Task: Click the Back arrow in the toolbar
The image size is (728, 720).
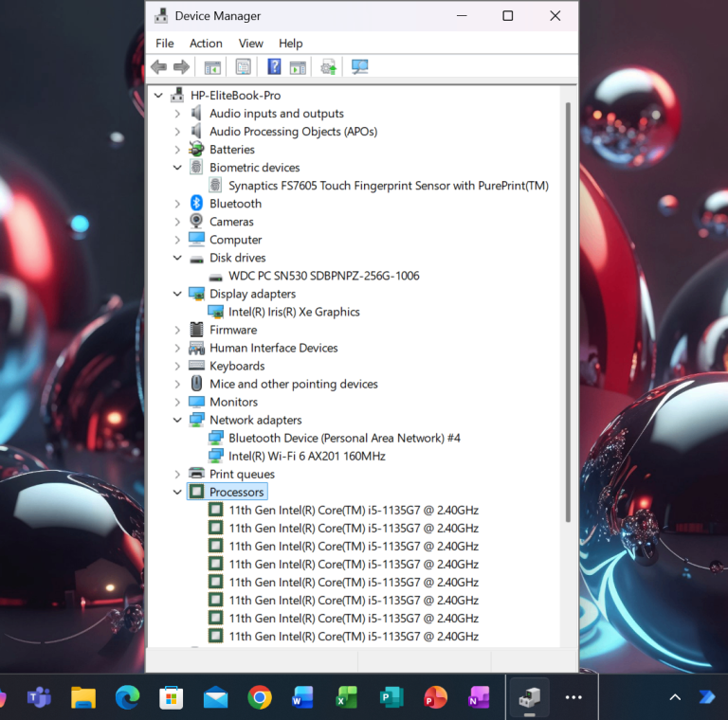Action: tap(158, 67)
